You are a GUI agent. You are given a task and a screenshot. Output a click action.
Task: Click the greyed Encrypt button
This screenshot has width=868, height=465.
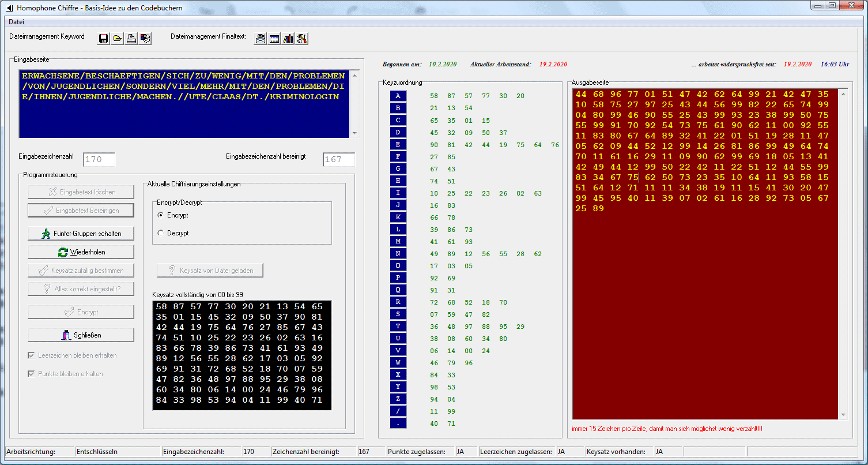(81, 312)
